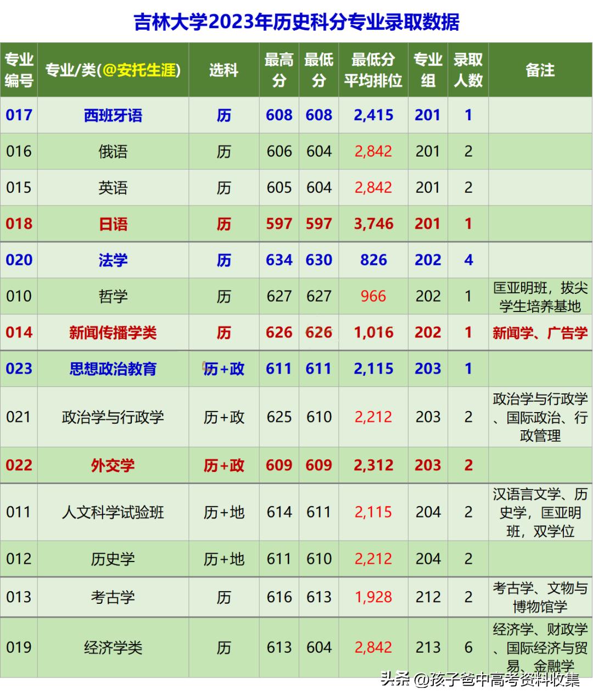Viewport: 593px width, 700px height.
Task: Click the note 匡亚明班，拔尖学生培养基地
Action: pyautogui.click(x=540, y=297)
